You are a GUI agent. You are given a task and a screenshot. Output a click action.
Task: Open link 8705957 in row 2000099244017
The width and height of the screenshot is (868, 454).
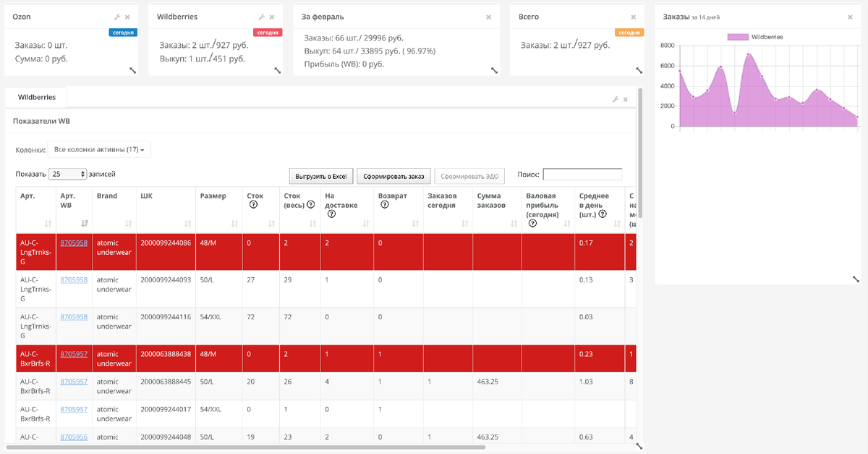74,409
